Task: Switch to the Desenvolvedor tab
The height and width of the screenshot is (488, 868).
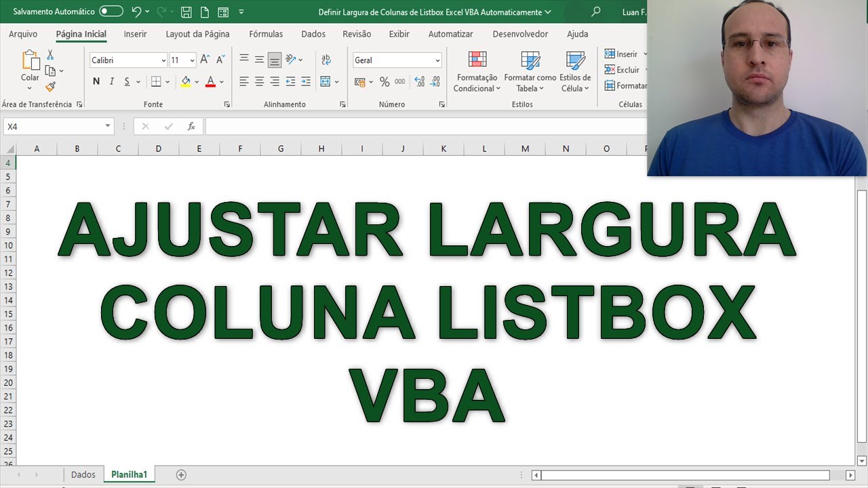Action: point(521,34)
